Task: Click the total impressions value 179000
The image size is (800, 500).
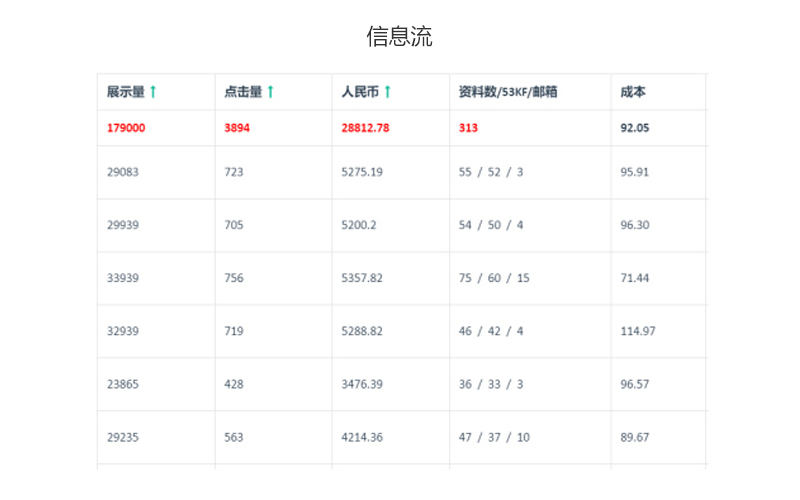Action: point(127,128)
